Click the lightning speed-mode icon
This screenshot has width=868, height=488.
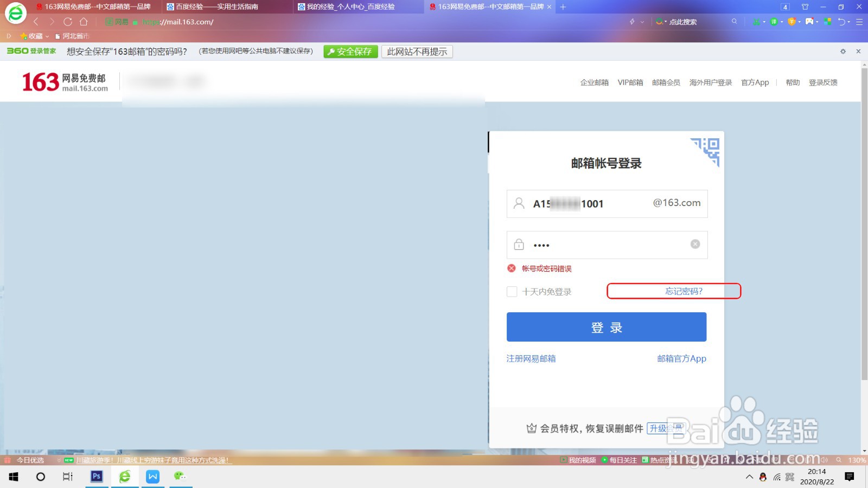pyautogui.click(x=632, y=22)
